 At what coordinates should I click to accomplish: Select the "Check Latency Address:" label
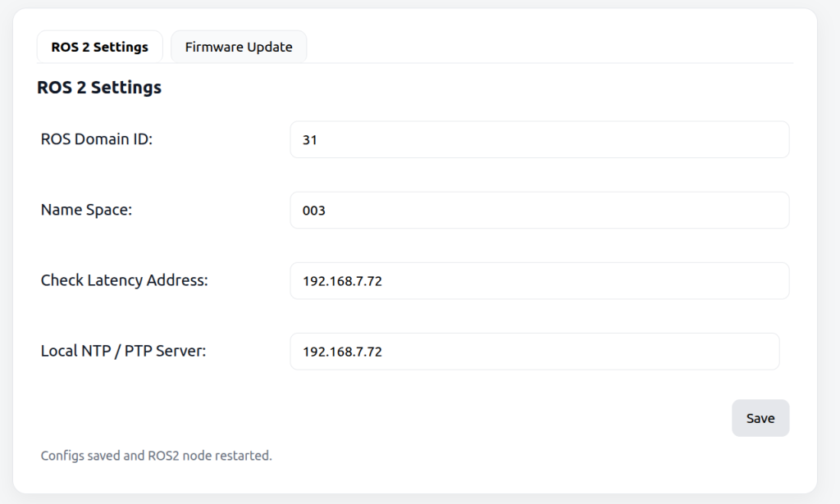tap(124, 280)
